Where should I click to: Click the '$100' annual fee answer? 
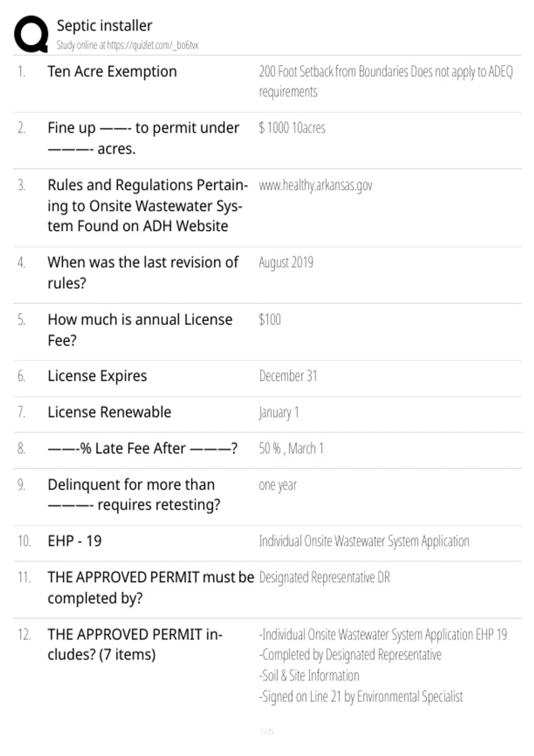click(x=270, y=319)
